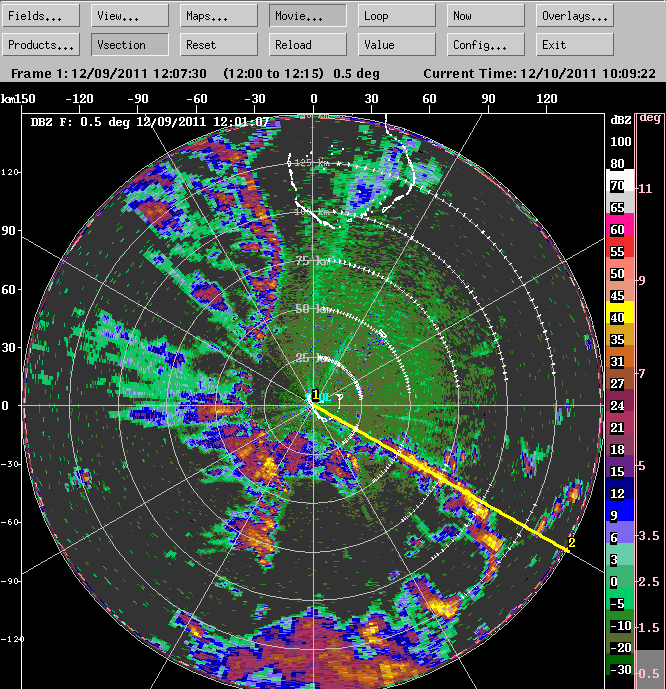Show the Value readout
Screen dimensions: 666x689
[397, 45]
